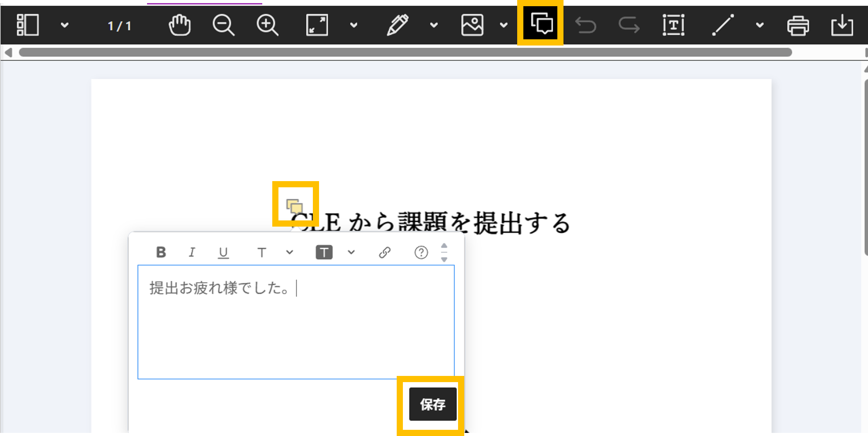Download the document
The height and width of the screenshot is (436, 868).
click(x=842, y=25)
